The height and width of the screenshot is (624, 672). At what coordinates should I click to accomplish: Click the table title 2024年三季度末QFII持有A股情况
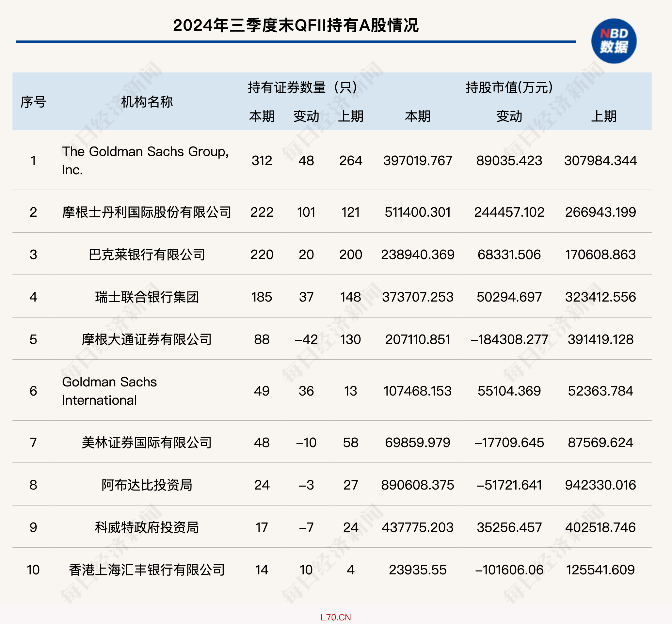point(296,25)
